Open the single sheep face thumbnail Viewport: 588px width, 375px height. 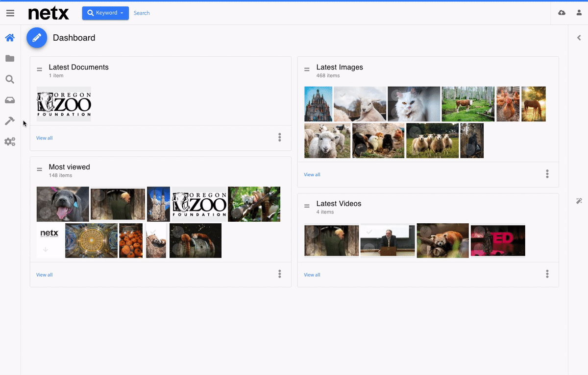[x=327, y=141]
